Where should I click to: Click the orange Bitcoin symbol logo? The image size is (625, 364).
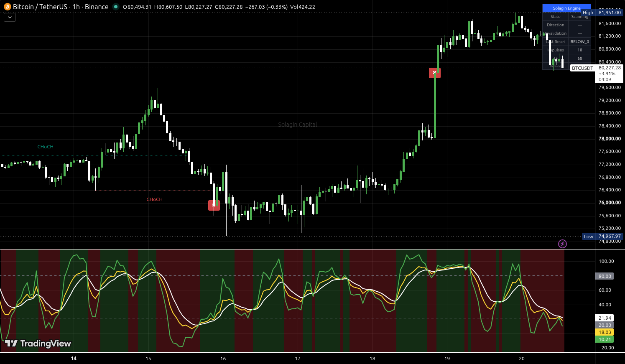pos(7,7)
